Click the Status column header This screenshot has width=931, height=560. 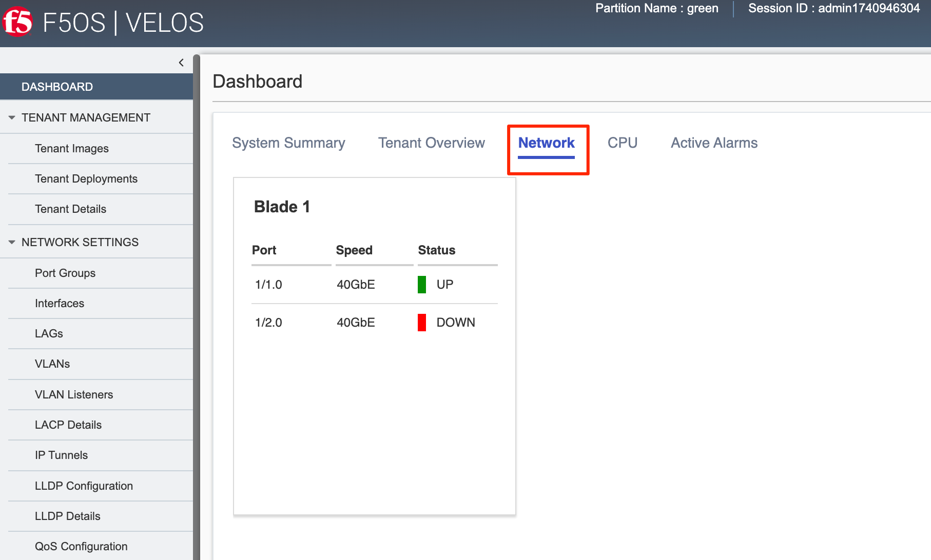click(437, 250)
